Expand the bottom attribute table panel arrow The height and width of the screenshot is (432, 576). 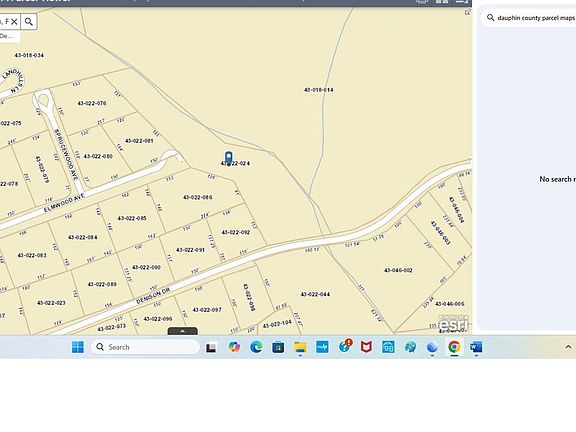[183, 331]
